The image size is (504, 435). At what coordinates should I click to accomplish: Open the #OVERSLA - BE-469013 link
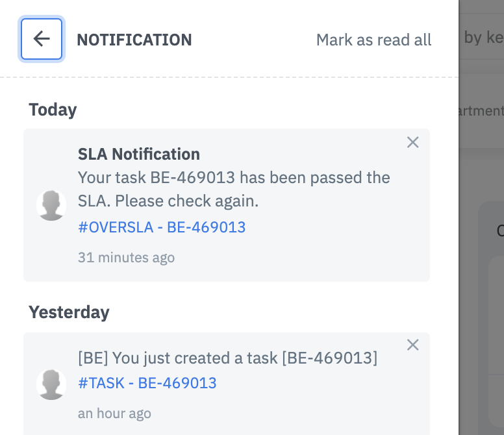point(162,227)
